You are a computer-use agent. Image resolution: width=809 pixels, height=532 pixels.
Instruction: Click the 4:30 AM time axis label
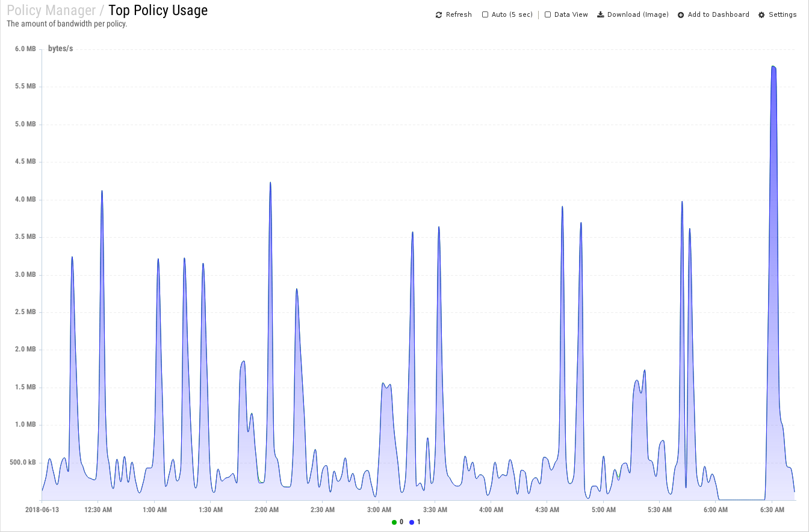[547, 510]
